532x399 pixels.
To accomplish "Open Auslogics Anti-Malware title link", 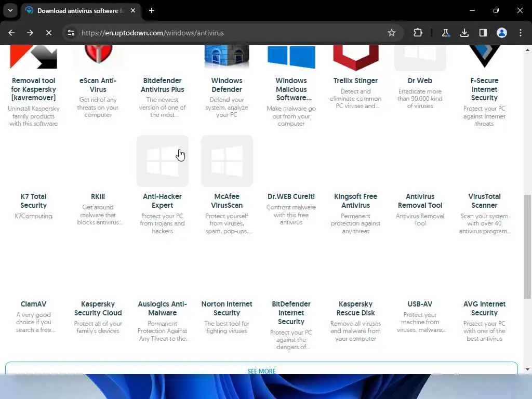I will click(x=163, y=309).
